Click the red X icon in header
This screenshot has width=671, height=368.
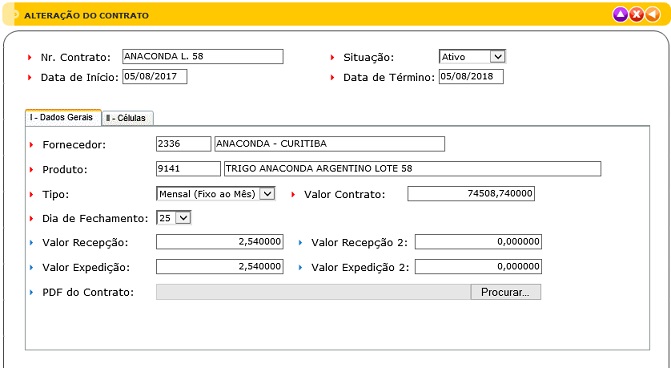click(636, 15)
